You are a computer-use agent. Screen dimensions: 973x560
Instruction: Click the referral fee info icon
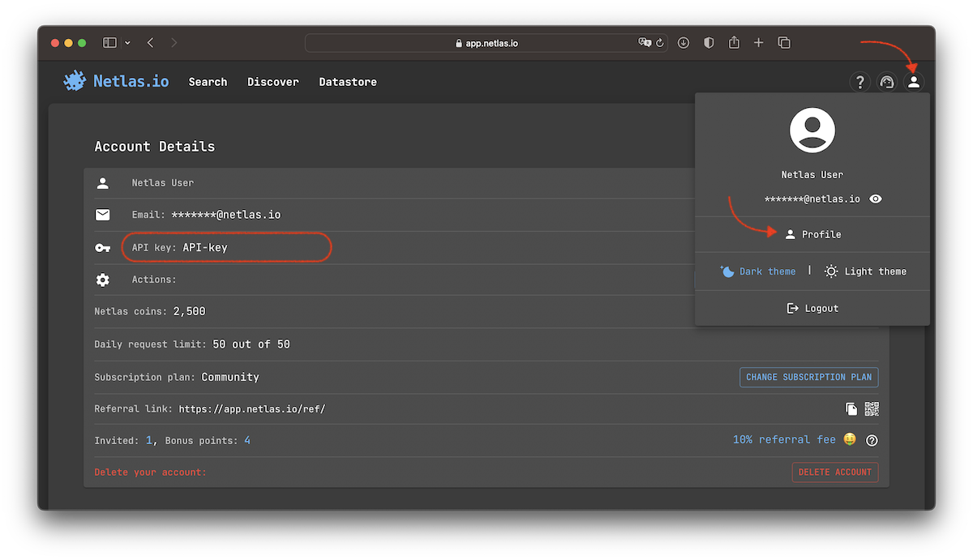(x=872, y=440)
